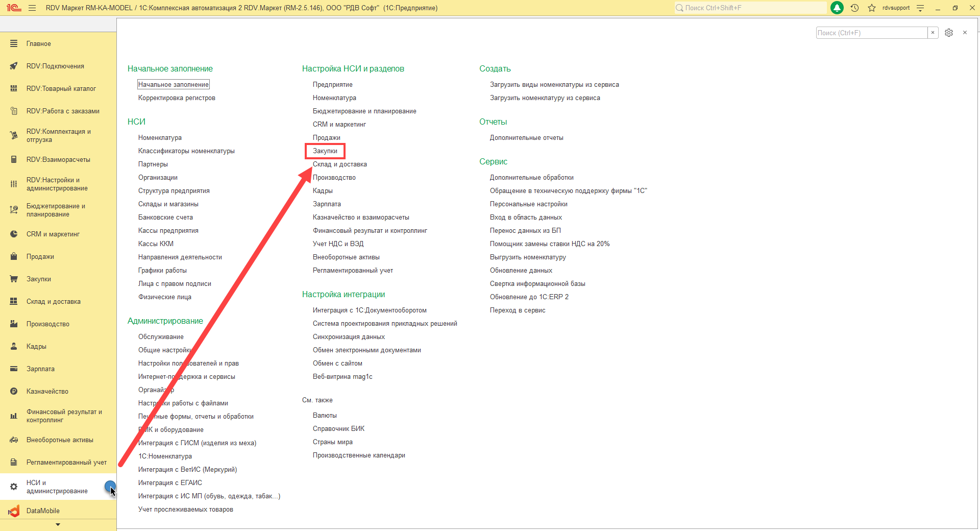Open Продажи section label in the sidebar

click(40, 257)
